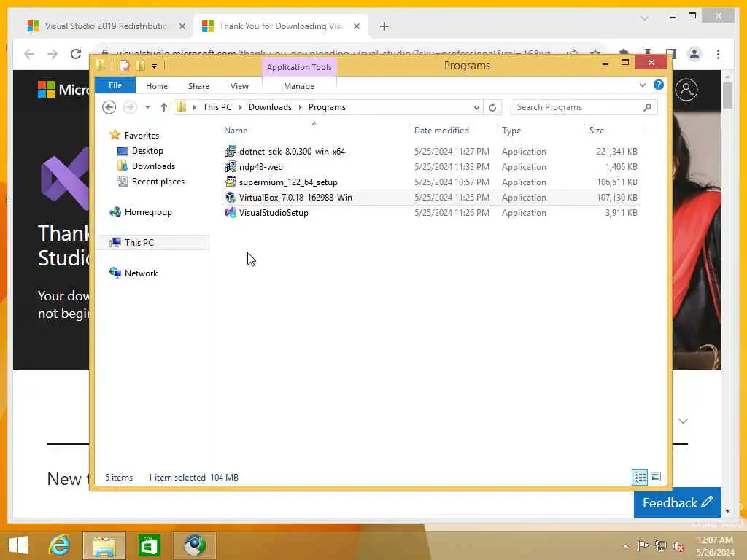Switch to the Share ribbon tab
This screenshot has height=560, width=747.
pos(198,86)
